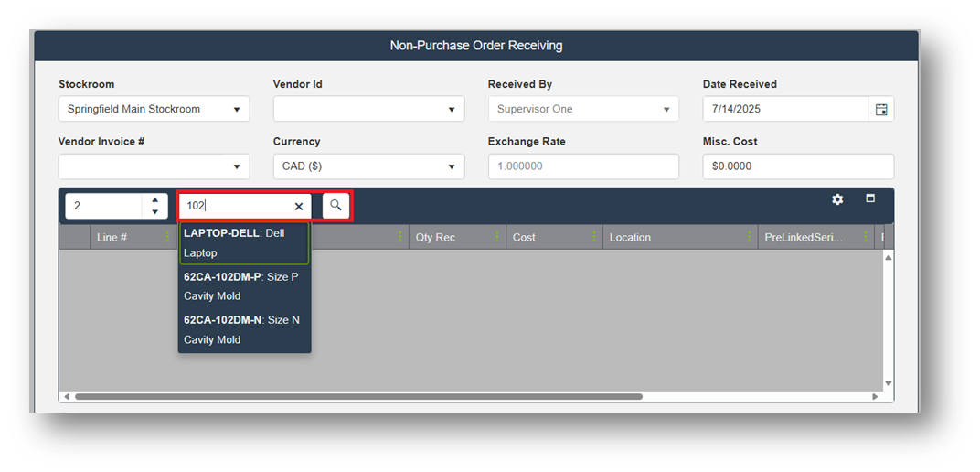Increase the quantity with up arrow
Viewport: 980px width, 472px height.
(154, 200)
